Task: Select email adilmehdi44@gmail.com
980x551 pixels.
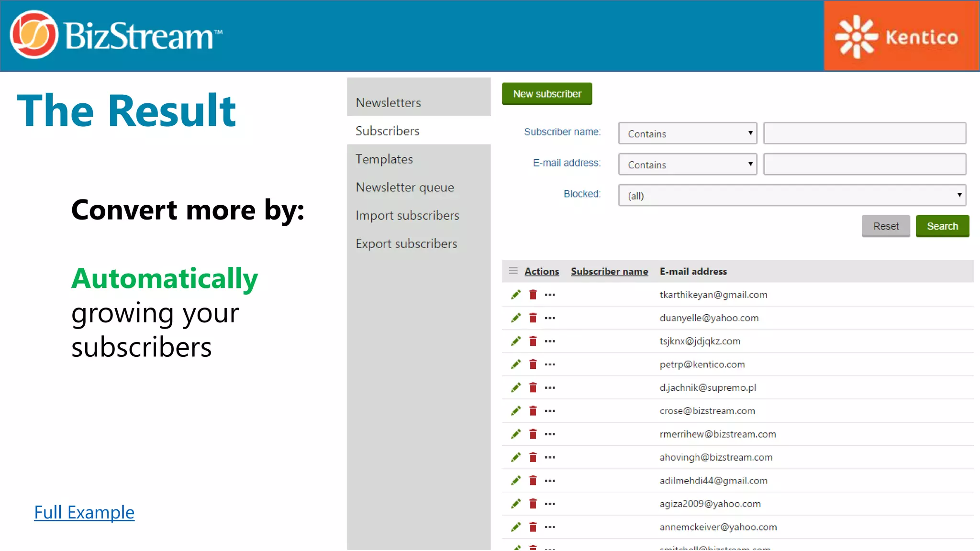Action: point(713,481)
